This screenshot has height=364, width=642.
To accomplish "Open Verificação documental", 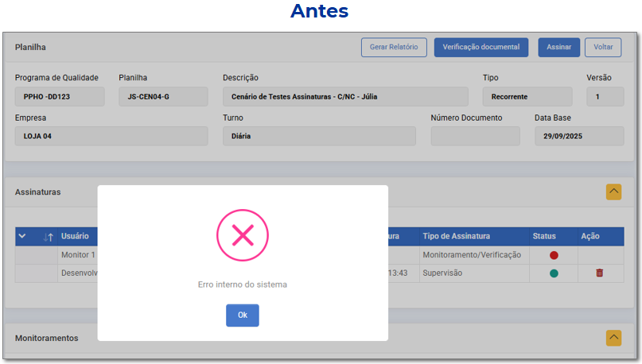I will coord(481,47).
